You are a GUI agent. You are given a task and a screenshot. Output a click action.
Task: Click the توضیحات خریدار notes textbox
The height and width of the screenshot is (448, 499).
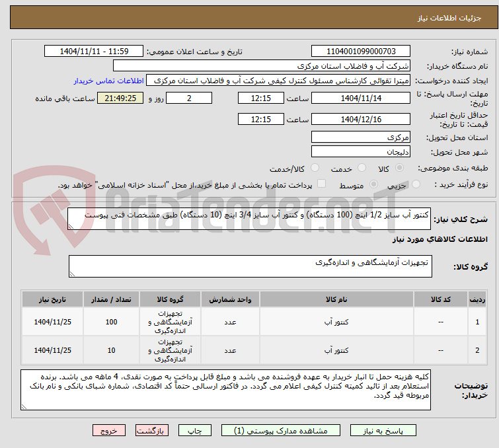point(225,390)
